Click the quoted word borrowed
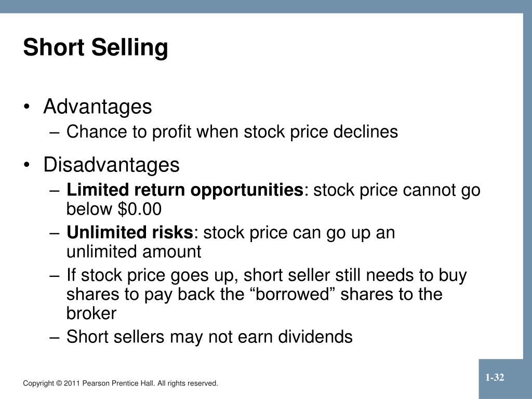Image resolution: width=532 pixels, height=399 pixels. pyautogui.click(x=292, y=294)
